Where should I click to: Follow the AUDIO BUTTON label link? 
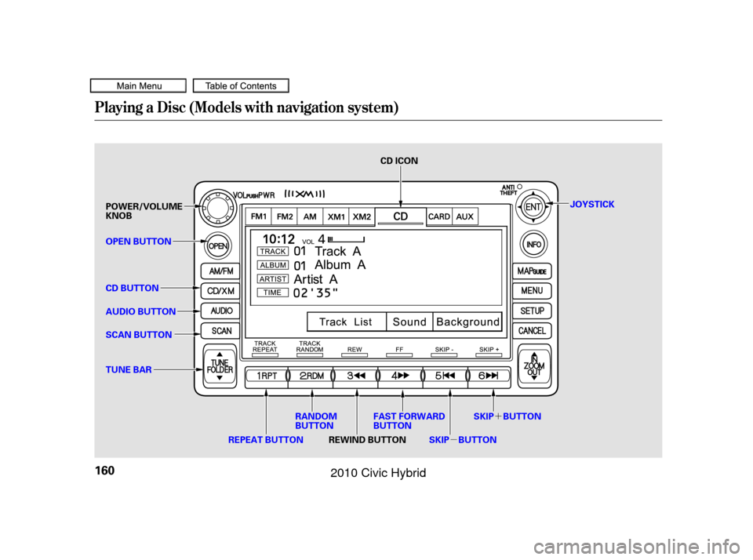140,311
